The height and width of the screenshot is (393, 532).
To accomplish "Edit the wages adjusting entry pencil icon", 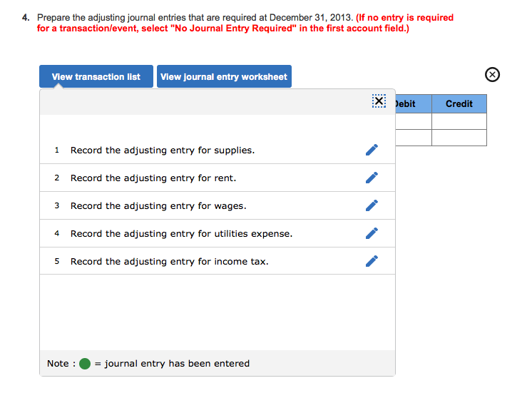I will 372,205.
